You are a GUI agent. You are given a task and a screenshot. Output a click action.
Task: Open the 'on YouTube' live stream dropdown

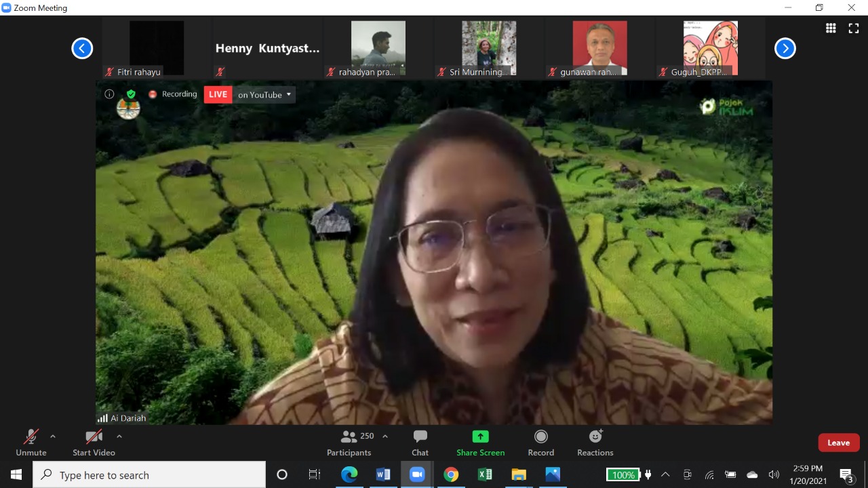point(264,95)
